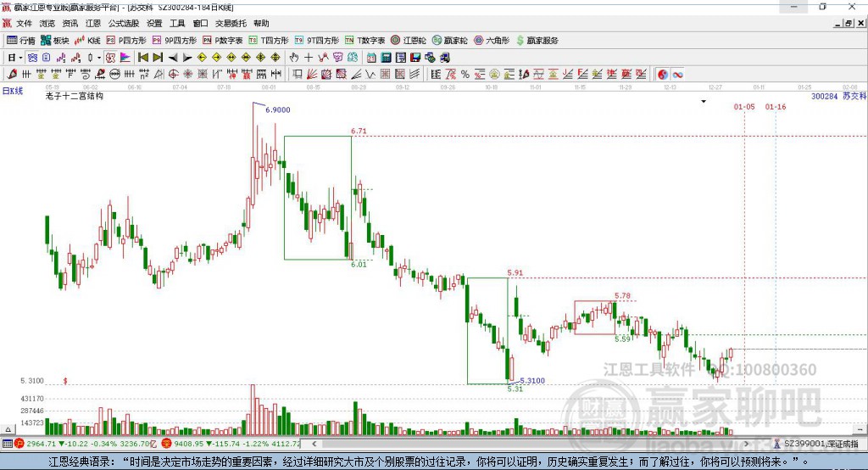Click the 深 index badge in status bar

(x=166, y=444)
